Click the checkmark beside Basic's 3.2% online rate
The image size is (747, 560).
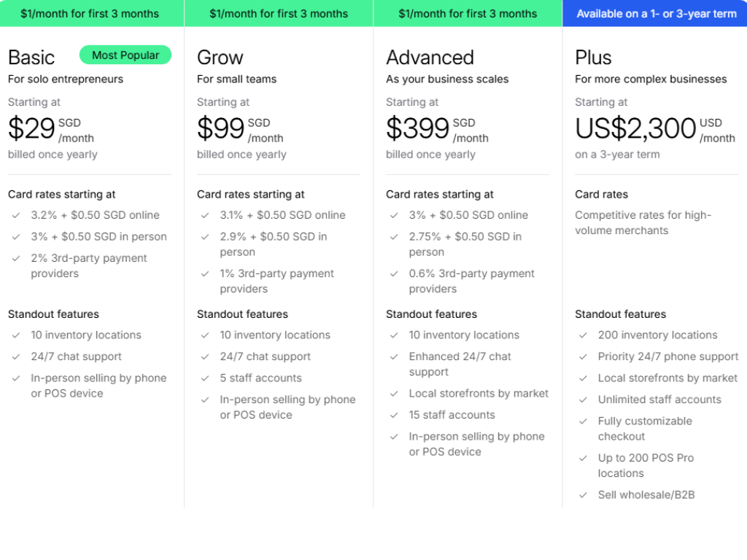click(16, 215)
